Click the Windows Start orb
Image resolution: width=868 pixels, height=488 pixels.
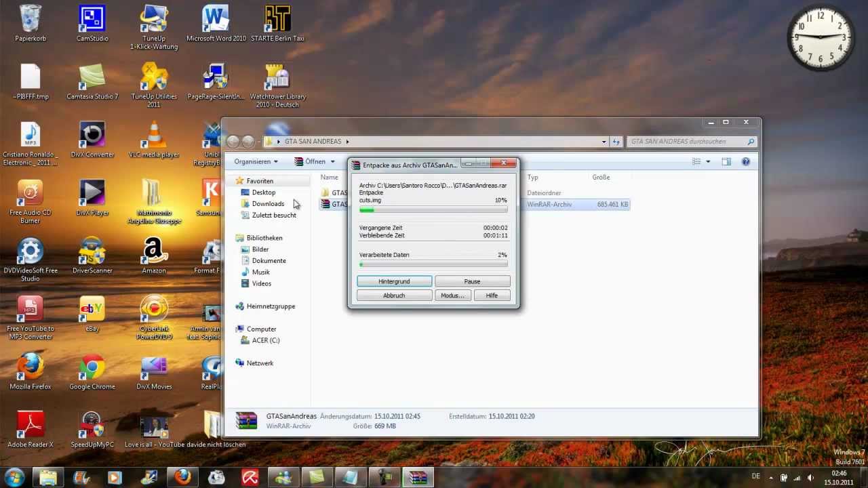[x=15, y=476]
